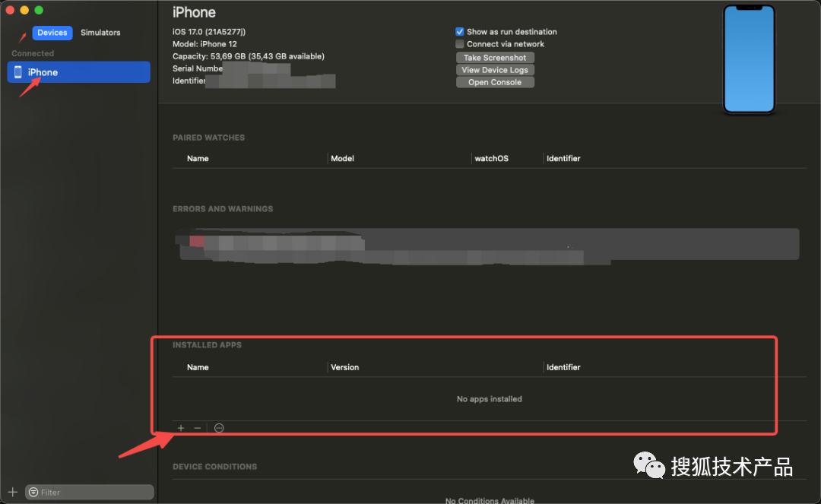This screenshot has height=504, width=821.
Task: Remove an app with the minus icon under Installed Apps
Action: point(198,428)
